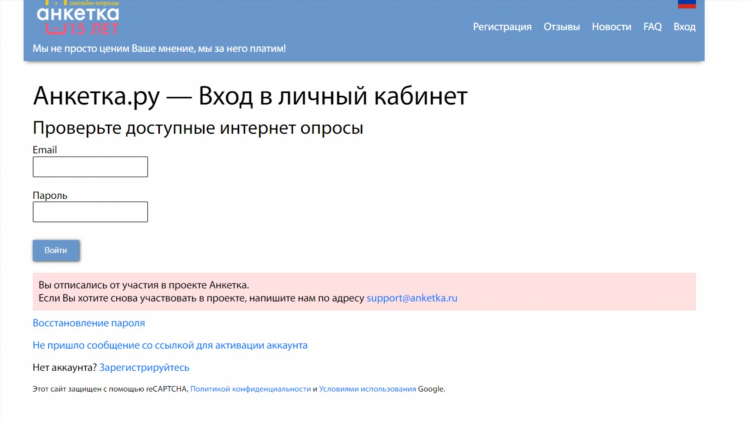The image size is (750, 421).
Task: Open the Регистрация menu item
Action: [502, 27]
